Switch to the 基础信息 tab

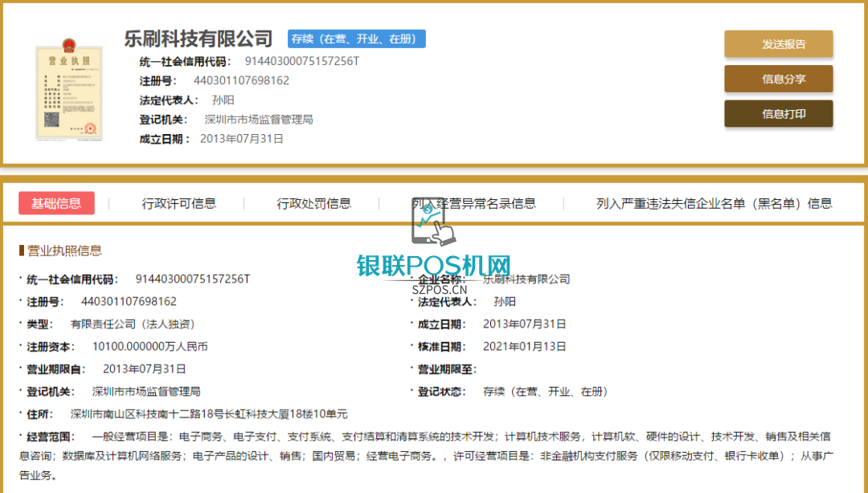coord(56,203)
